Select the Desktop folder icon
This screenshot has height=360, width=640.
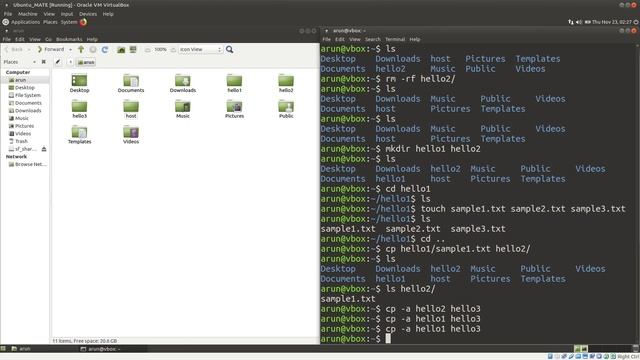pos(79,83)
